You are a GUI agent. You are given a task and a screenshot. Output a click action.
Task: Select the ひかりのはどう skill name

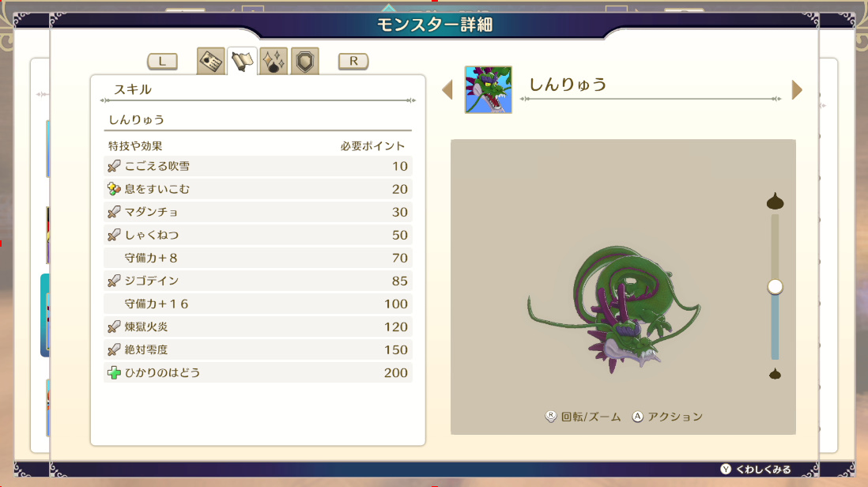162,372
